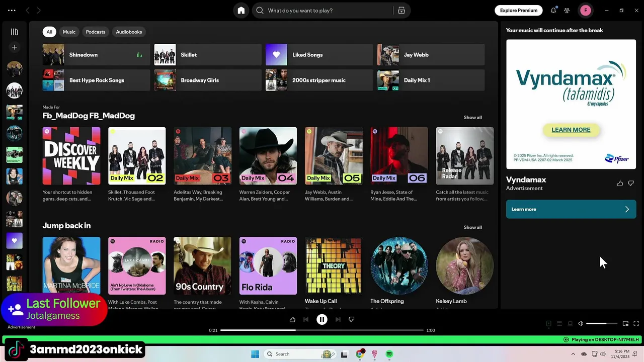Screen dimensions: 644x362
Task: Select the Podcasts filter chip
Action: pos(96,32)
